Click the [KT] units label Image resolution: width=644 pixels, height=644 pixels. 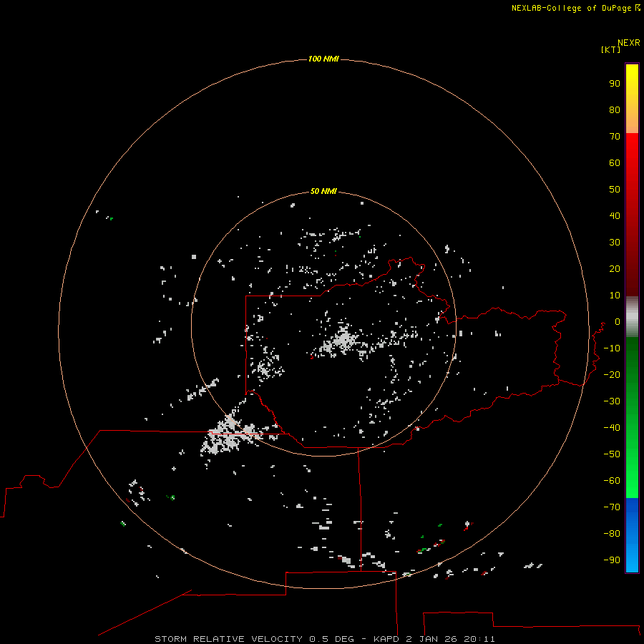tap(611, 49)
